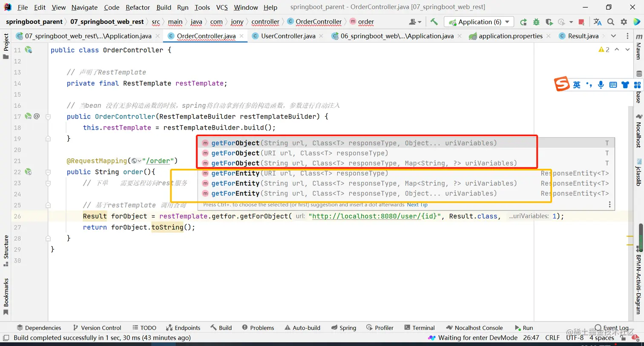
Task: Click the Sogou skin shirt icon
Action: (625, 84)
